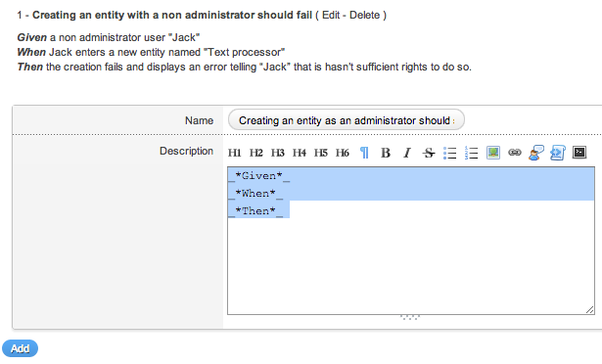This screenshot has width=602, height=364.
Task: Toggle bold text formatting
Action: (386, 153)
